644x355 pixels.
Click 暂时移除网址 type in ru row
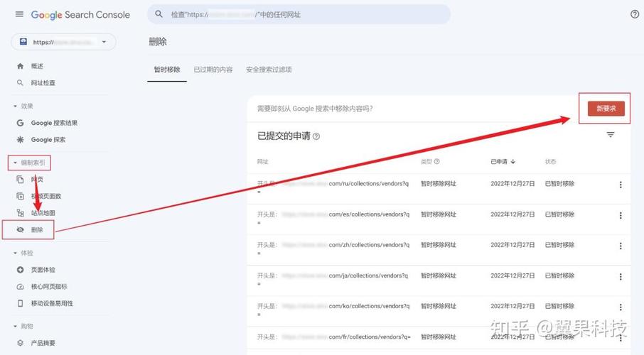439,184
